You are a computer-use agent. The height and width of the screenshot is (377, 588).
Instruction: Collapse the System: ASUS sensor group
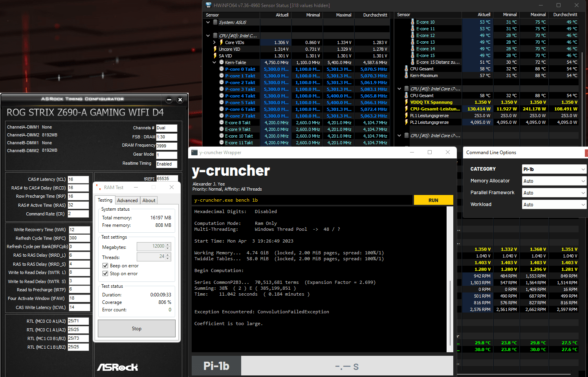point(208,22)
